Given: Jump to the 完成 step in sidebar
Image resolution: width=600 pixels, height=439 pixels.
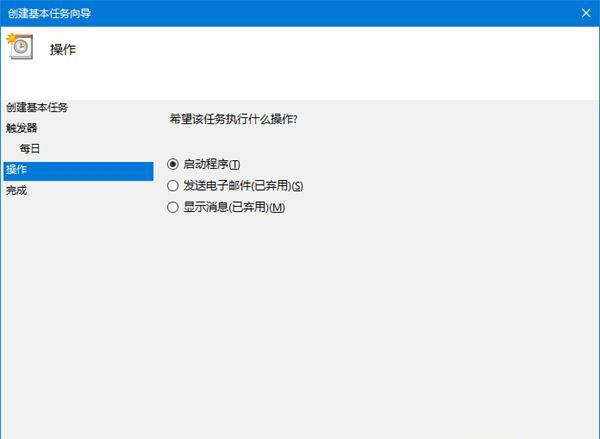Looking at the screenshot, I should (16, 190).
